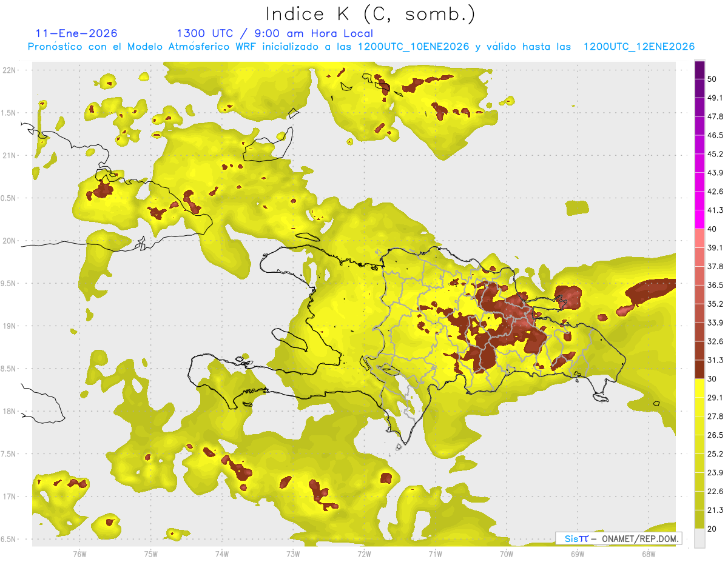Click the colorbar value "25.2"
Viewport: 728px width, 562px height.
click(x=715, y=454)
